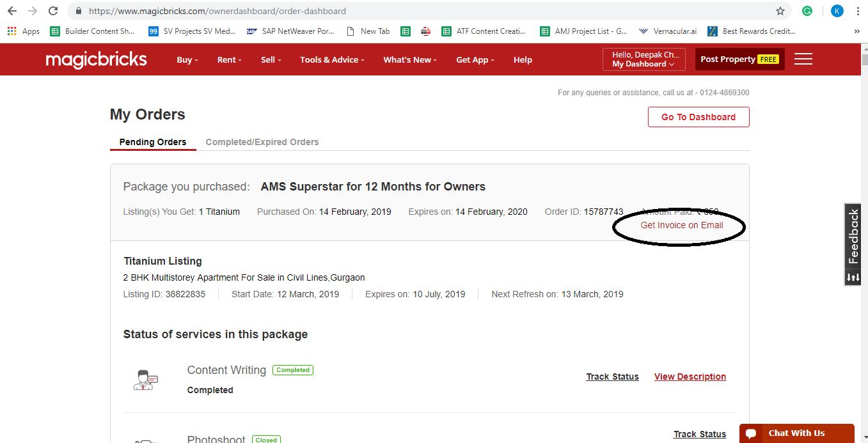
Task: Reload the page using refresh icon
Action: tap(53, 11)
